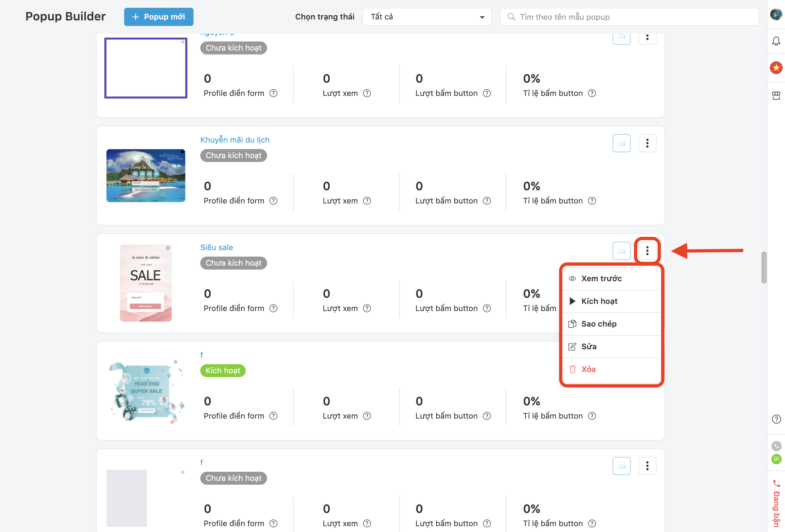Click the green chat bubble icon
Screen dimensions: 785x532
[x=776, y=459]
